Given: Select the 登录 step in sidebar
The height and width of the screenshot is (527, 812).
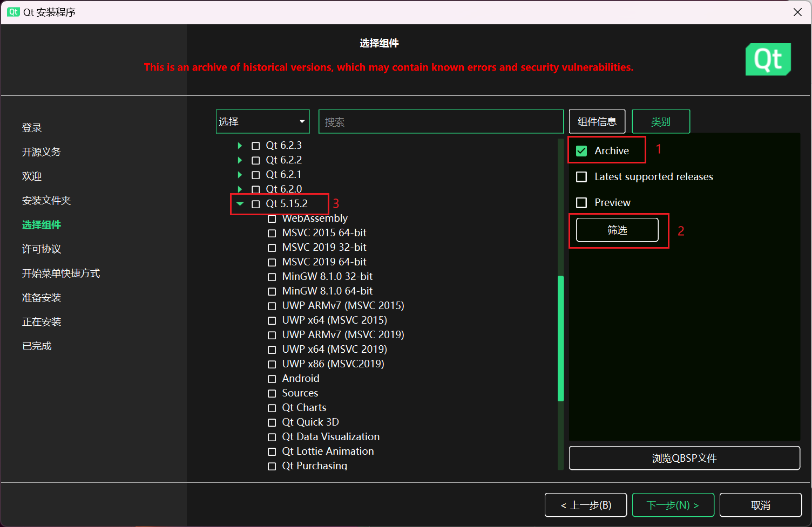Looking at the screenshot, I should click(x=32, y=128).
